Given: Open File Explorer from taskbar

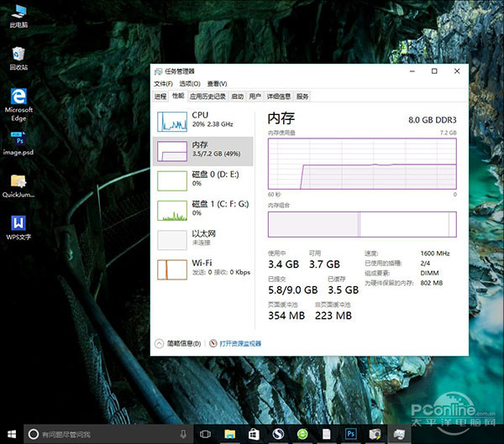Looking at the screenshot, I should pyautogui.click(x=230, y=435).
